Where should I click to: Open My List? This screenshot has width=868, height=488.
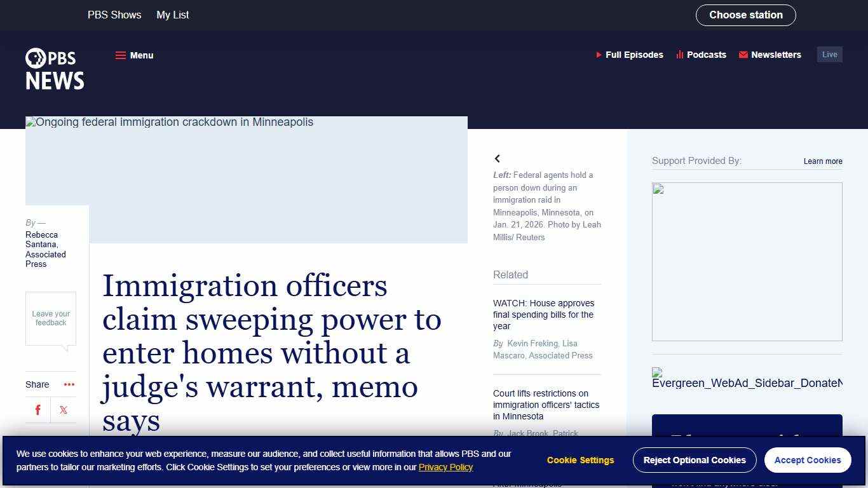click(172, 15)
